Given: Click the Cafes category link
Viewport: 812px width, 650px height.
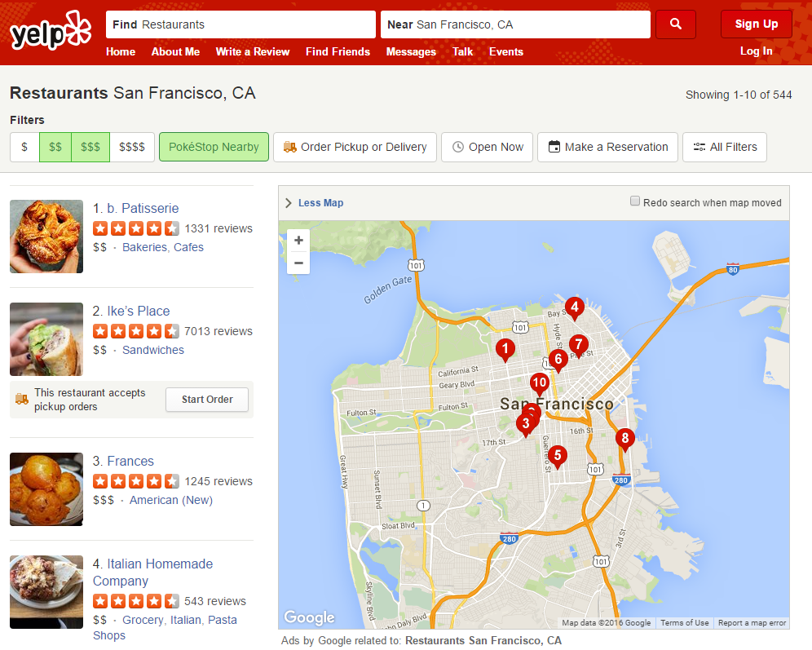Looking at the screenshot, I should tap(188, 247).
